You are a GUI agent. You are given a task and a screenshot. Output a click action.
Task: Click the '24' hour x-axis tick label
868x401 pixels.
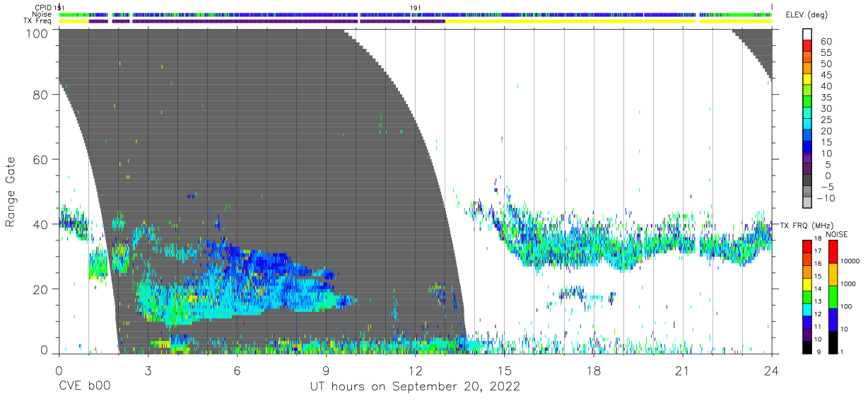(x=772, y=371)
